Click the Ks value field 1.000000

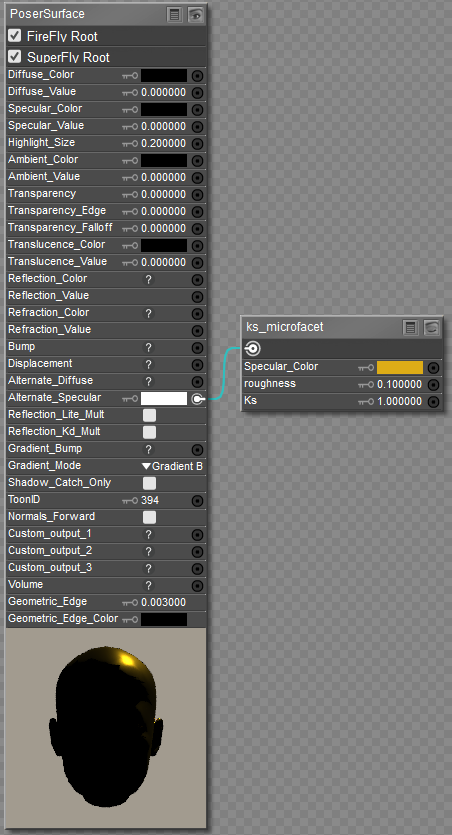click(399, 402)
